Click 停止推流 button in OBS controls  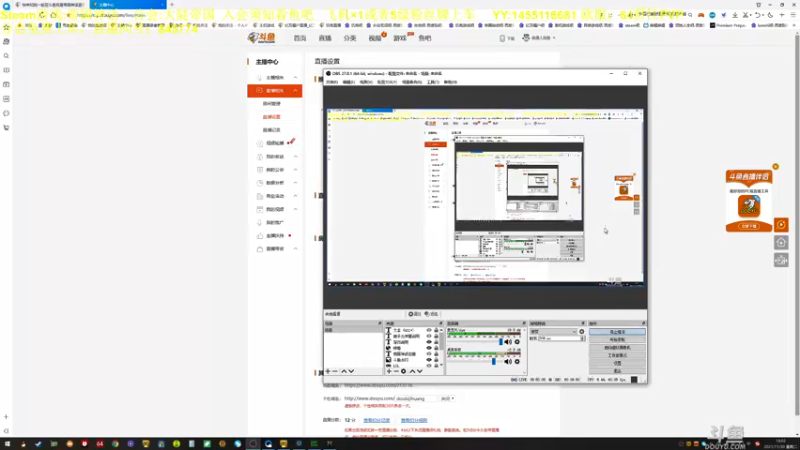(617, 332)
